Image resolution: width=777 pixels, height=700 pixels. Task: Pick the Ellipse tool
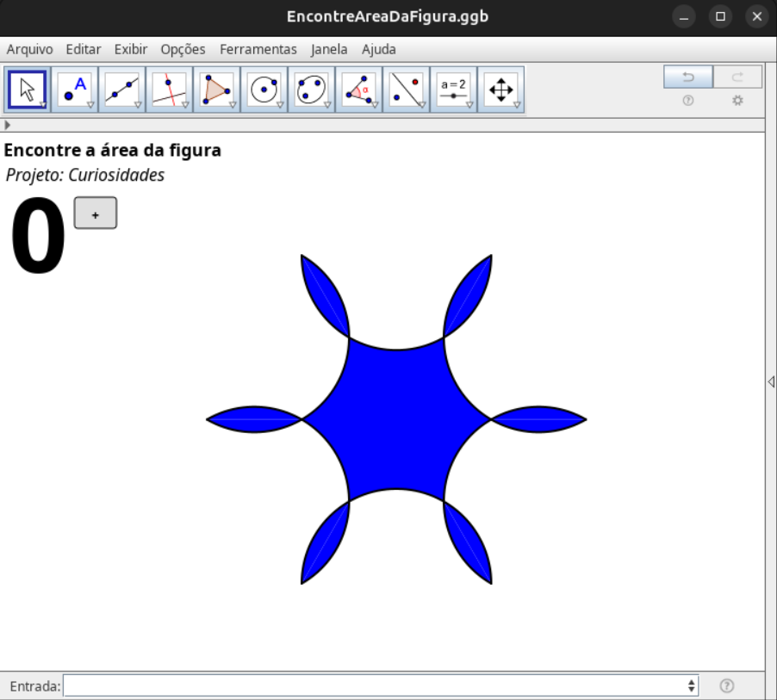[311, 90]
